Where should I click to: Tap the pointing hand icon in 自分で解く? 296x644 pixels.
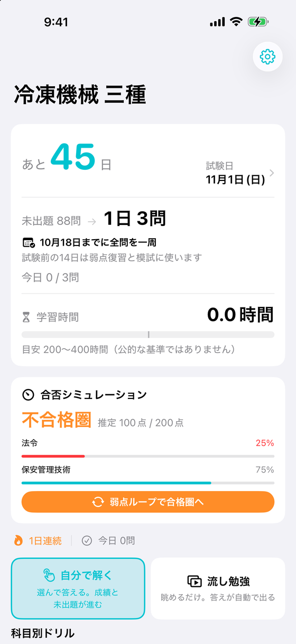point(49,575)
